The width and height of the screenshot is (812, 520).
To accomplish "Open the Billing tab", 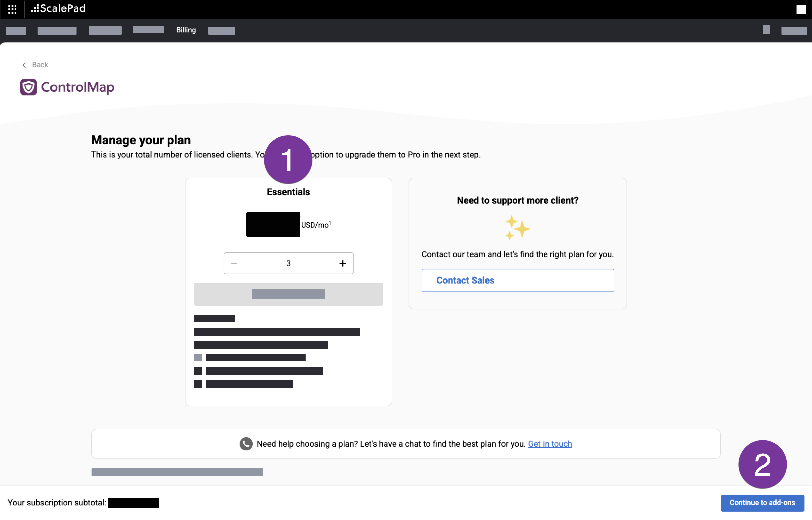I will 186,30.
